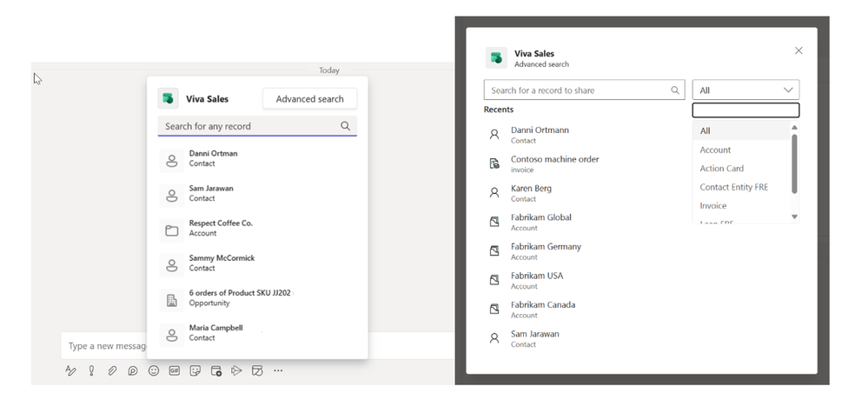
Task: Mark message important with exclamation icon
Action: click(x=91, y=370)
